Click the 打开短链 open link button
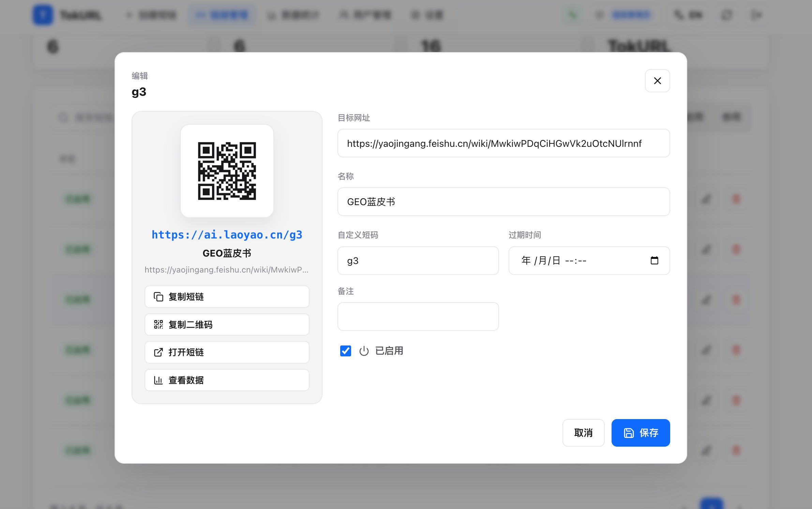Screen dimensions: 812x509 [x=227, y=352]
